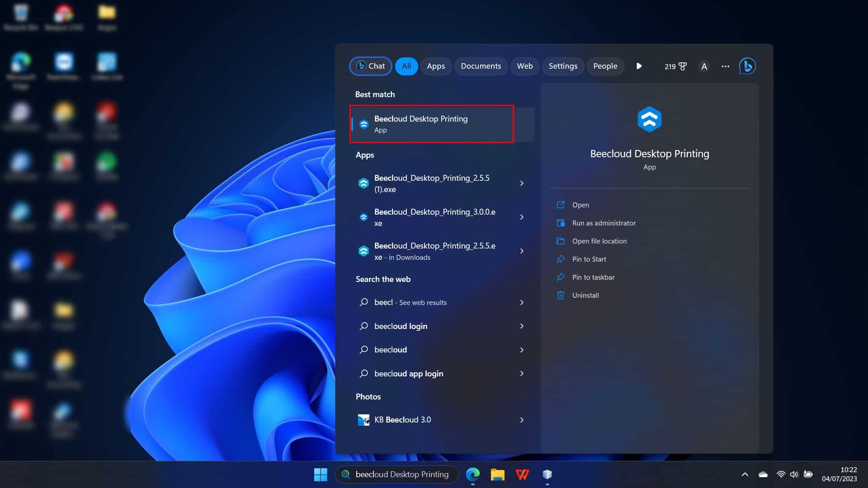The image size is (868, 488).
Task: Click the OneDrive cloud tray icon
Action: click(763, 474)
